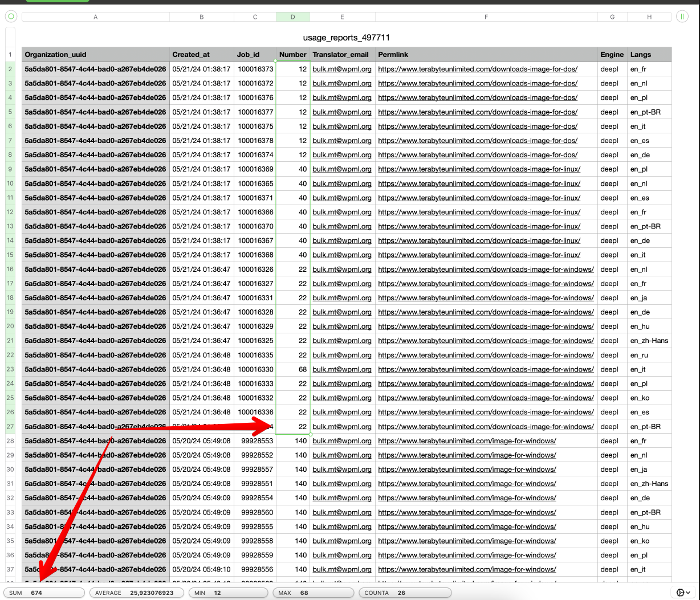Open the status bar gear function menu
This screenshot has width=700, height=600.
coord(683,593)
